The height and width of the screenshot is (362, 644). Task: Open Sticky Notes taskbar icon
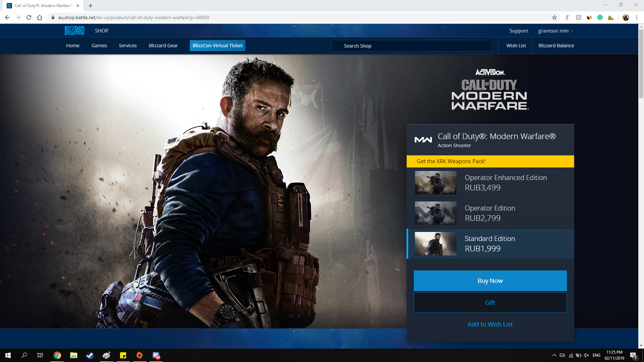pyautogui.click(x=123, y=355)
